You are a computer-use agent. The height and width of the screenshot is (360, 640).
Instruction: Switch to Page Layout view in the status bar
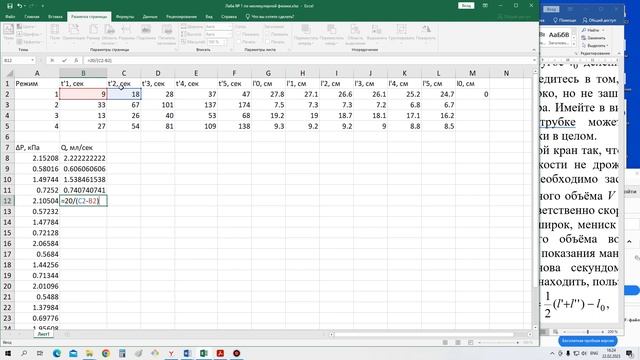click(458, 342)
